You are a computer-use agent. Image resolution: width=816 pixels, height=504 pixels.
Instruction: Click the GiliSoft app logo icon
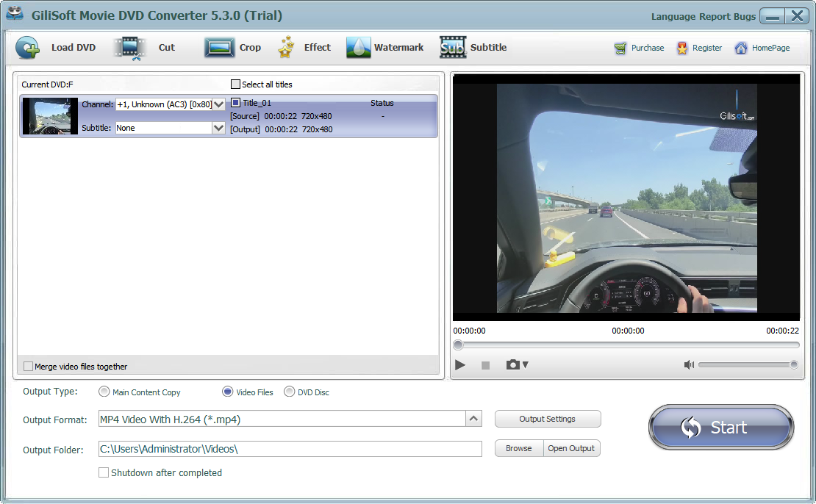point(15,14)
